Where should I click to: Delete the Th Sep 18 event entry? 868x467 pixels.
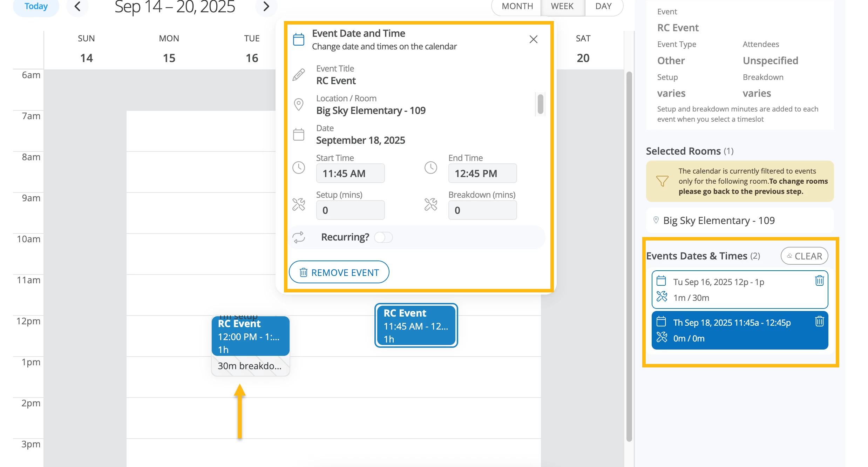tap(819, 322)
